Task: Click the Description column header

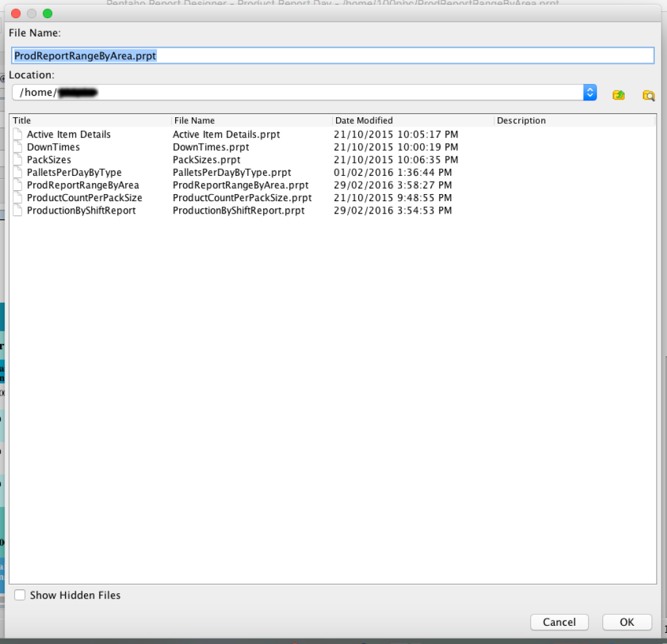Action: 575,120
